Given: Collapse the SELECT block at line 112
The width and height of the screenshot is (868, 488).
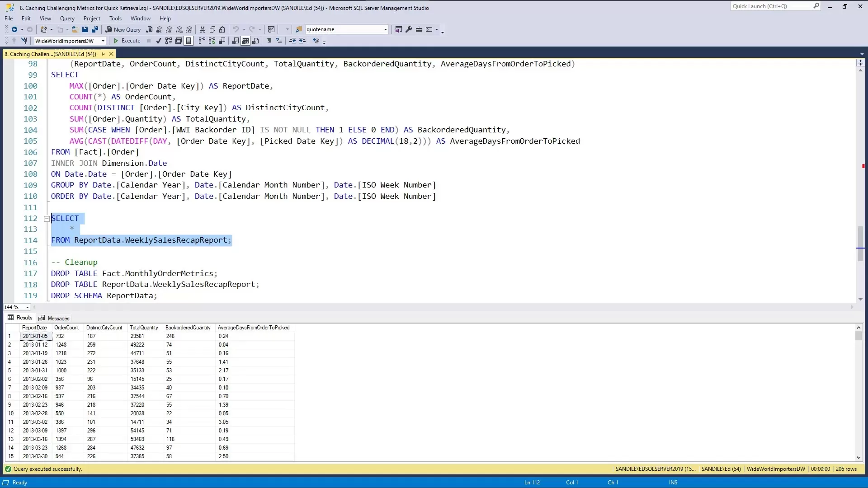Looking at the screenshot, I should pyautogui.click(x=47, y=219).
